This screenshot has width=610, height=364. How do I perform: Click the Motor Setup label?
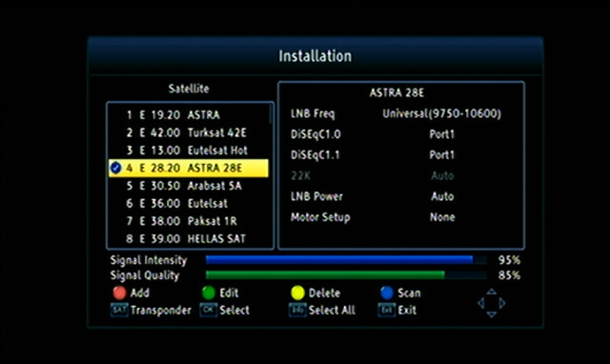pos(320,217)
